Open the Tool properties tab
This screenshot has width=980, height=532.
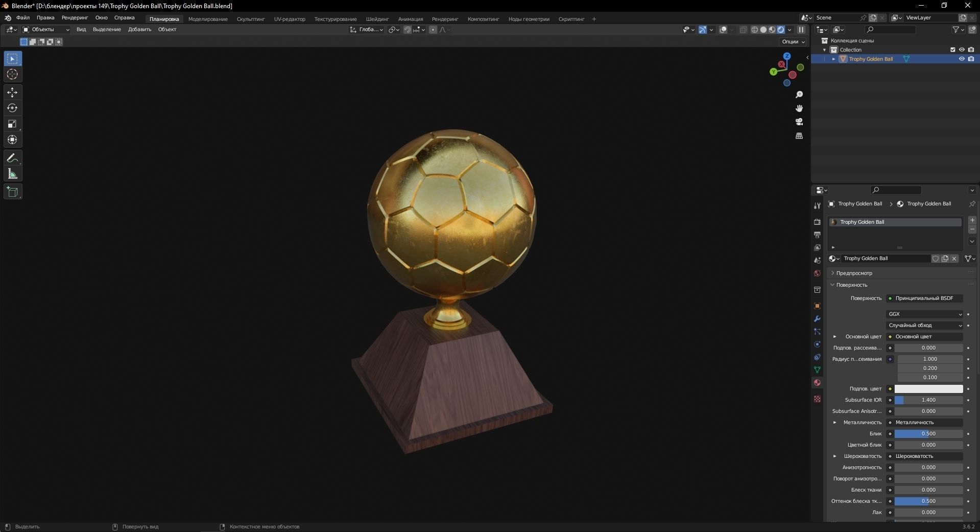pyautogui.click(x=817, y=205)
